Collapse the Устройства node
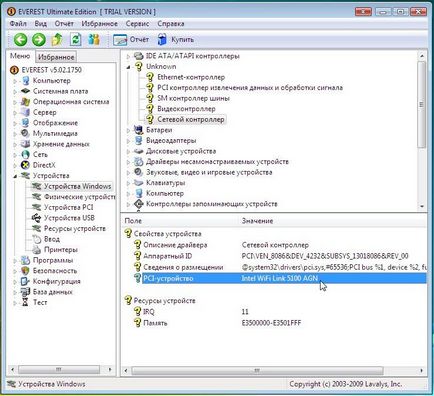This screenshot has width=434, height=396. point(15,176)
